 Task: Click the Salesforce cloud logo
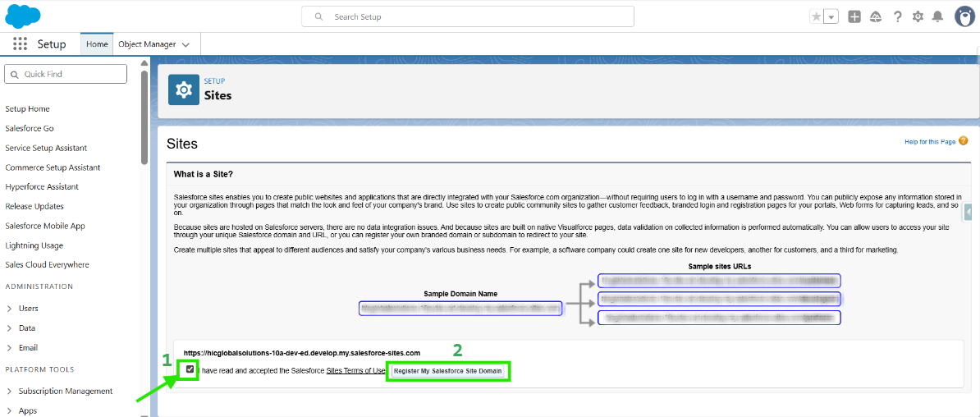tap(23, 16)
